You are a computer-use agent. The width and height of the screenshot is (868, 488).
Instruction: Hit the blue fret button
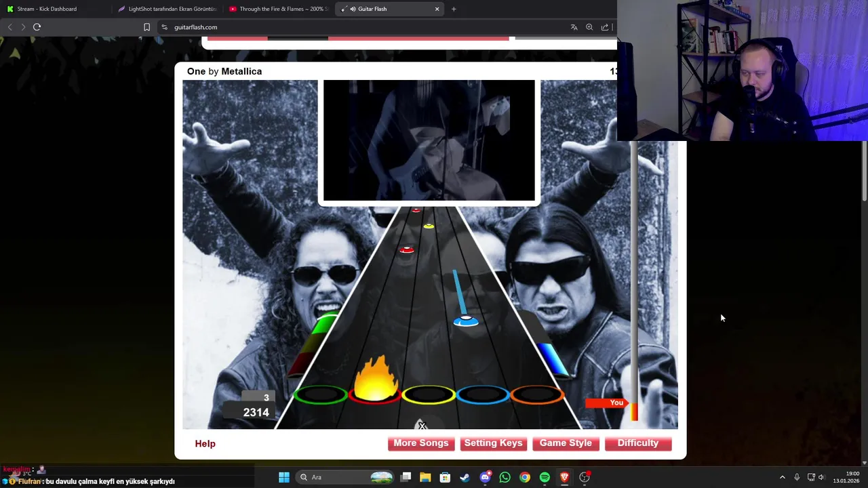click(483, 394)
